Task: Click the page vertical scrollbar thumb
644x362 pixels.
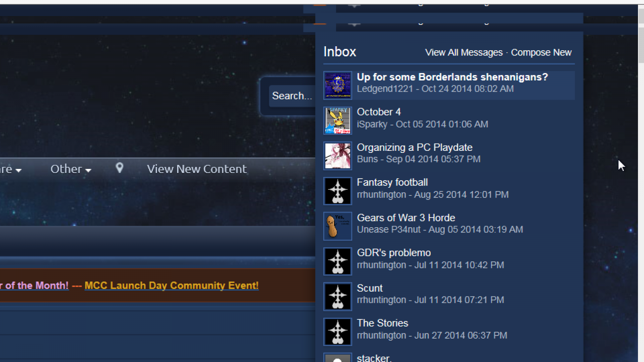Action: coord(641,39)
